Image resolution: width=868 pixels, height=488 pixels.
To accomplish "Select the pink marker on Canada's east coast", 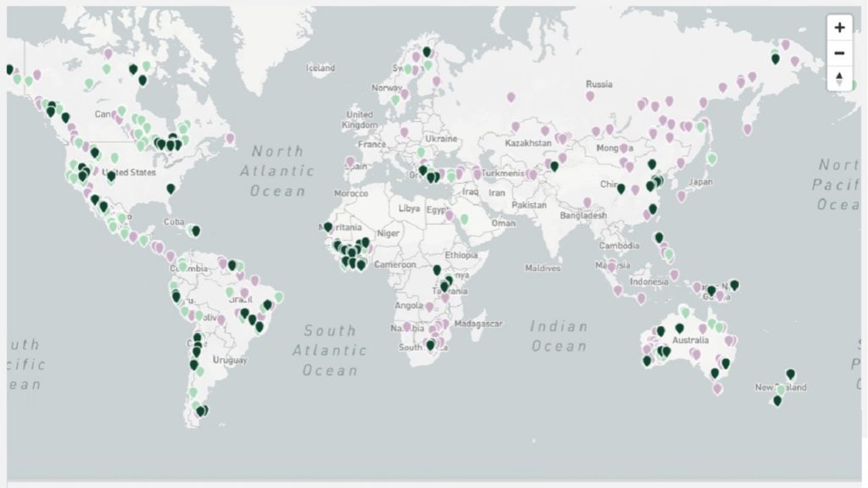I will 230,137.
